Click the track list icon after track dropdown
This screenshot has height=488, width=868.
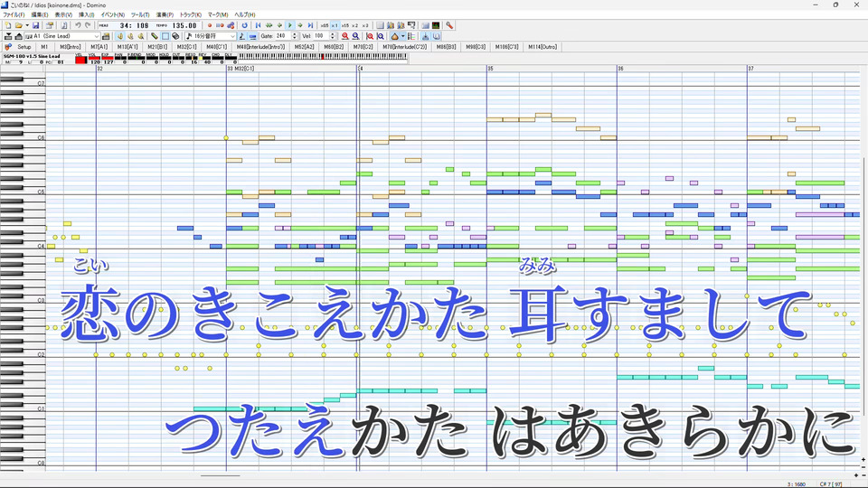tap(106, 36)
